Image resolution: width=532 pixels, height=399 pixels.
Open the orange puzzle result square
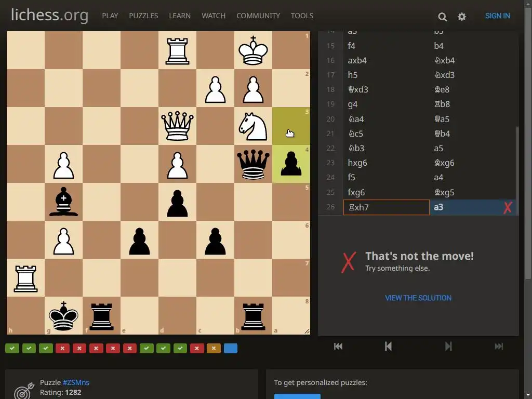(214, 348)
